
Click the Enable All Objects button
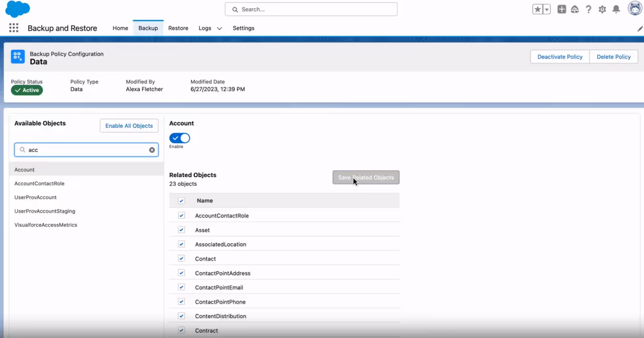point(129,126)
